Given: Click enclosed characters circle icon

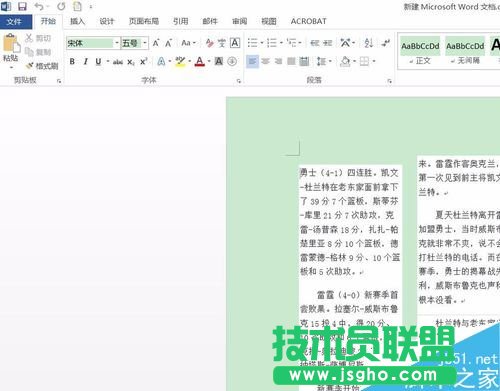Looking at the screenshot, I should 232,61.
